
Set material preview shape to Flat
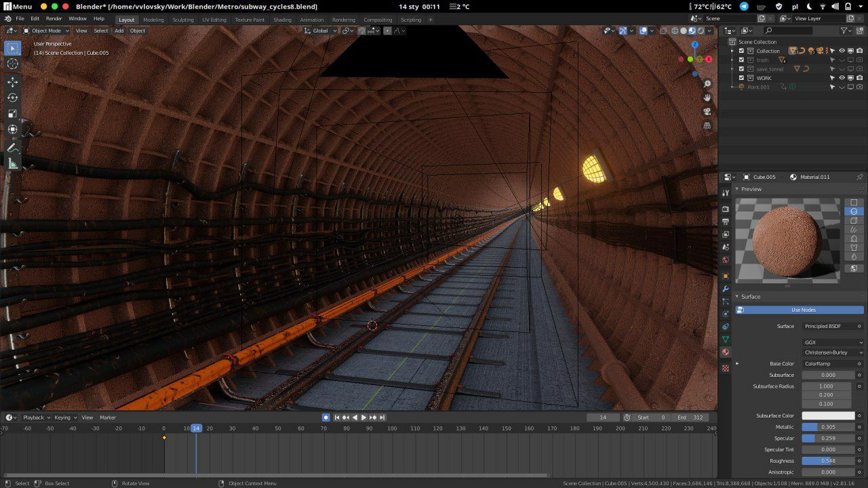(854, 203)
